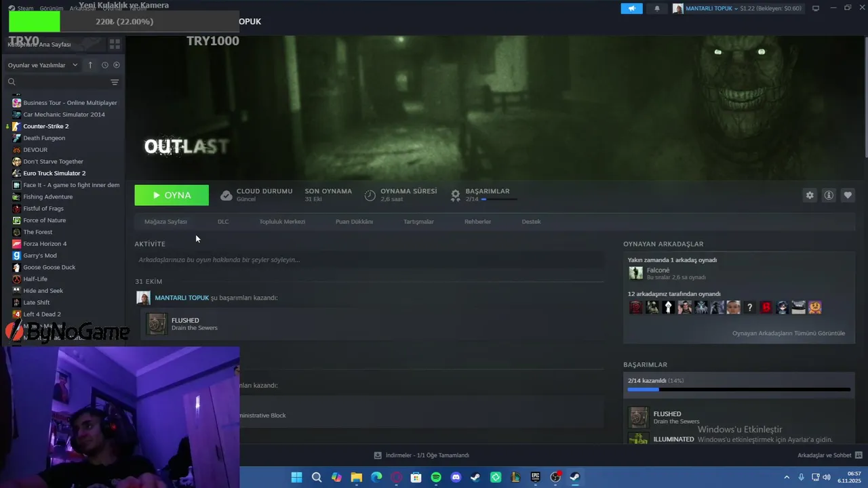This screenshot has height=488, width=868.
Task: Open the Steam announcements megaphone icon
Action: 631,8
